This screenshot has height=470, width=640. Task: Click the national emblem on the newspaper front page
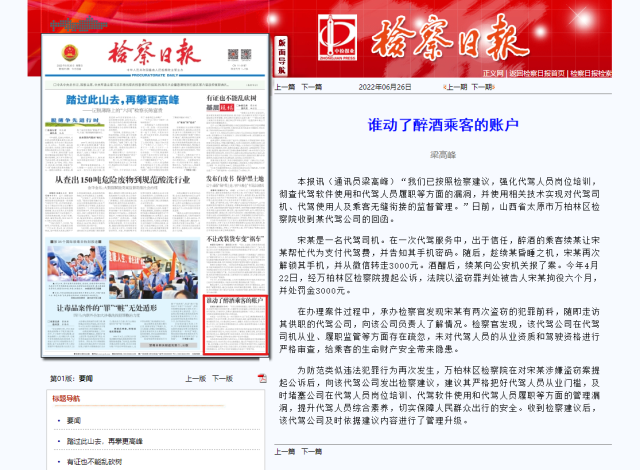[70, 53]
